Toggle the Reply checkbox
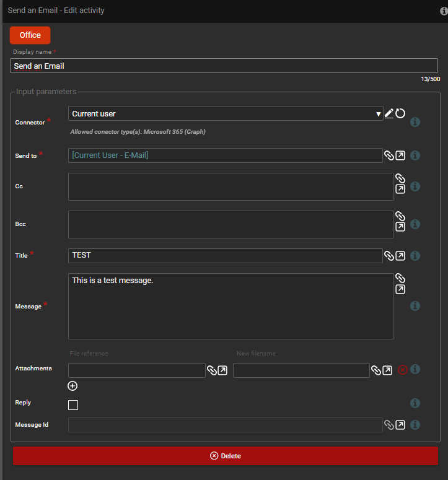The width and height of the screenshot is (448, 480). (x=73, y=405)
